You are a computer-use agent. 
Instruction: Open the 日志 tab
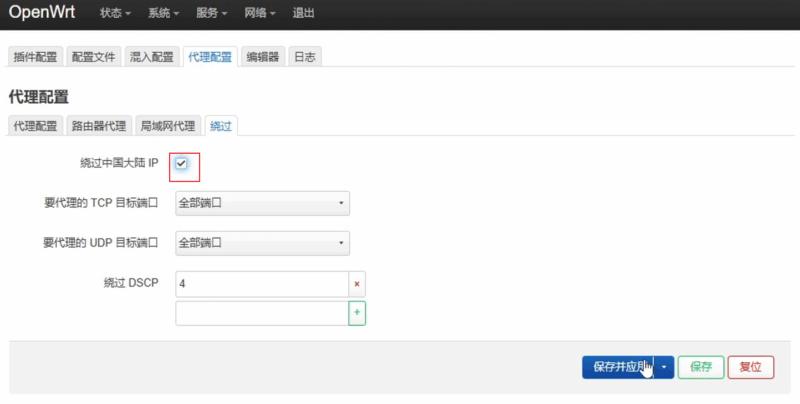(x=305, y=57)
